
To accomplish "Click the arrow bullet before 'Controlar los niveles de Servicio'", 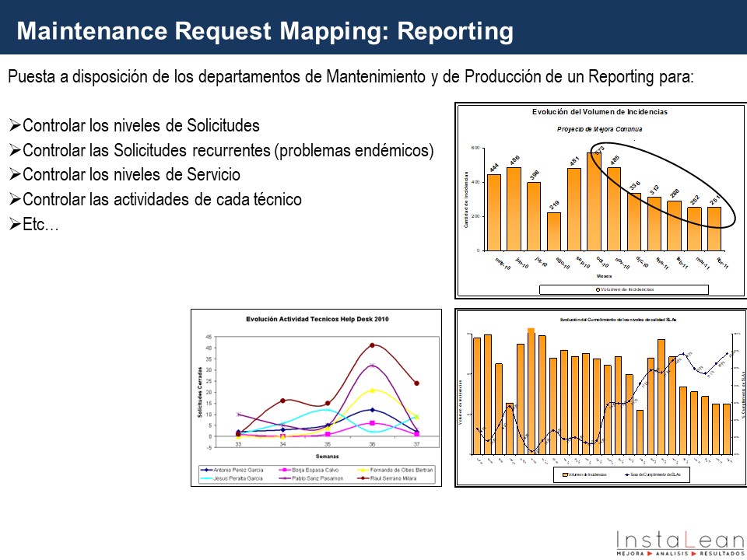I will (14, 175).
